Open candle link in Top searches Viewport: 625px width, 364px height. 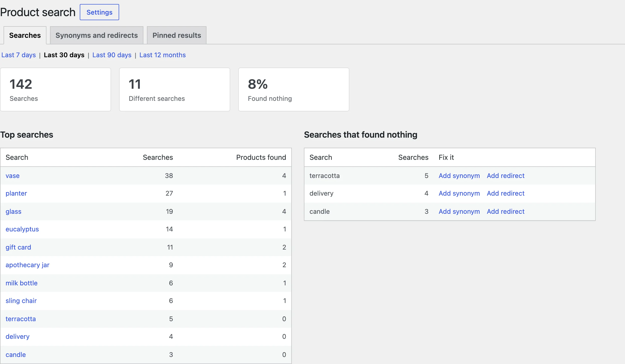[x=16, y=355]
